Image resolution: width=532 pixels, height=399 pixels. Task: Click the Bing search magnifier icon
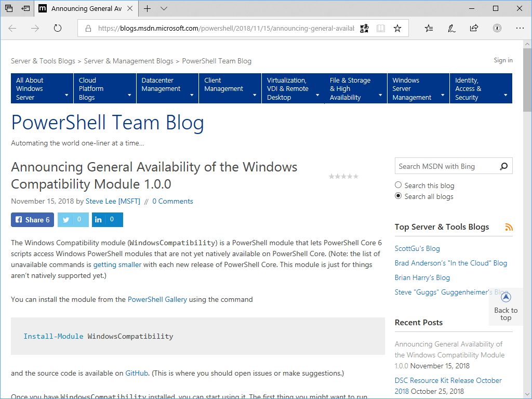(503, 166)
